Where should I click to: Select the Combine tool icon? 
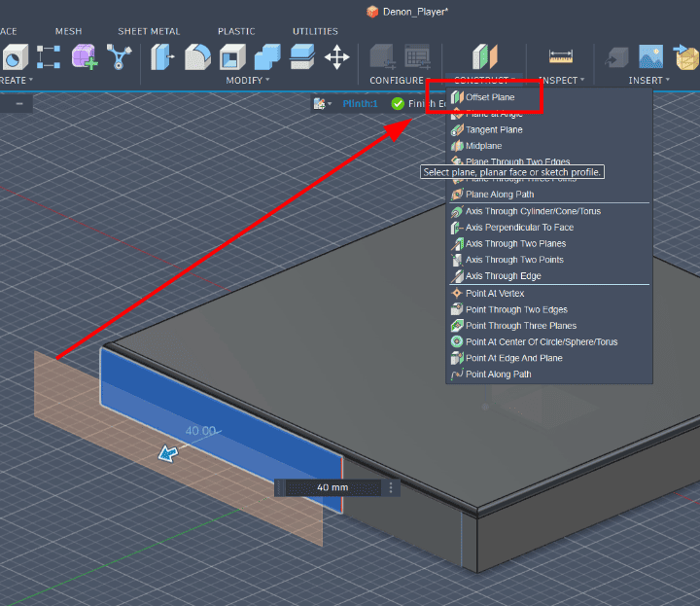(x=267, y=56)
